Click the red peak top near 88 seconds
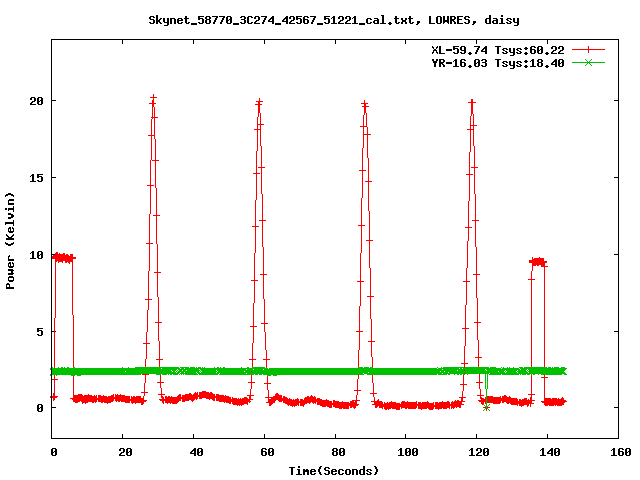The width and height of the screenshot is (640, 480). [365, 104]
